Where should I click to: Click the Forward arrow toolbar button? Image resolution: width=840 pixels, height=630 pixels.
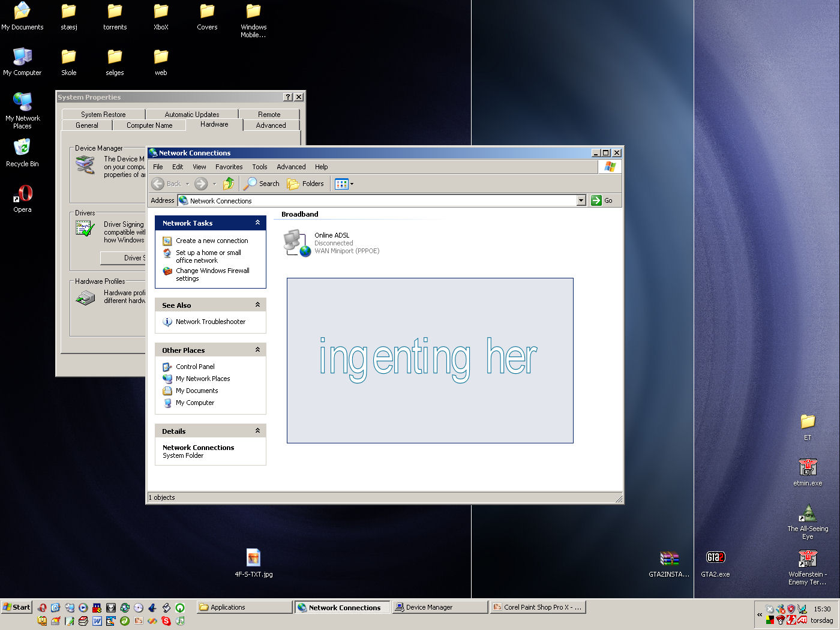point(201,184)
